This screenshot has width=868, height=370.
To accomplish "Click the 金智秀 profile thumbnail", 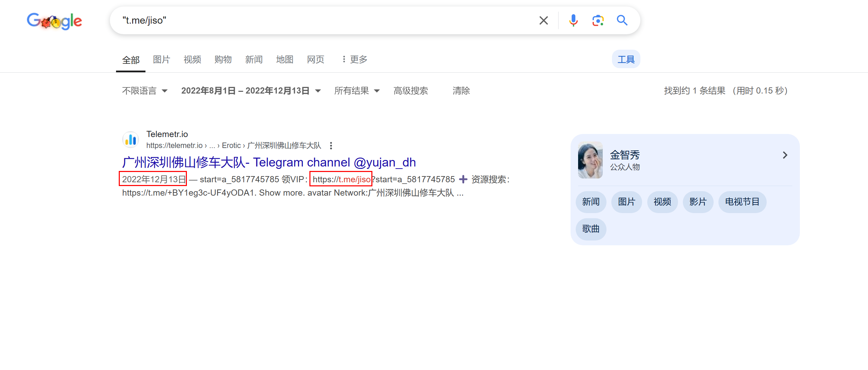I will click(590, 160).
